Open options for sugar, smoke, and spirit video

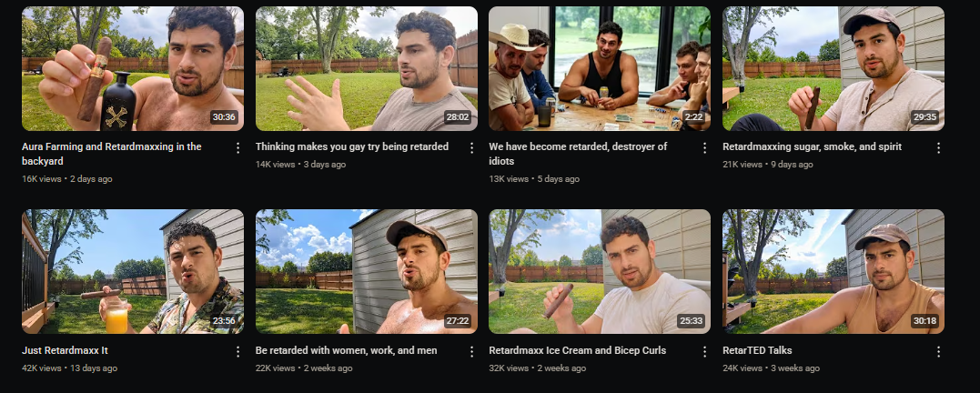(938, 148)
